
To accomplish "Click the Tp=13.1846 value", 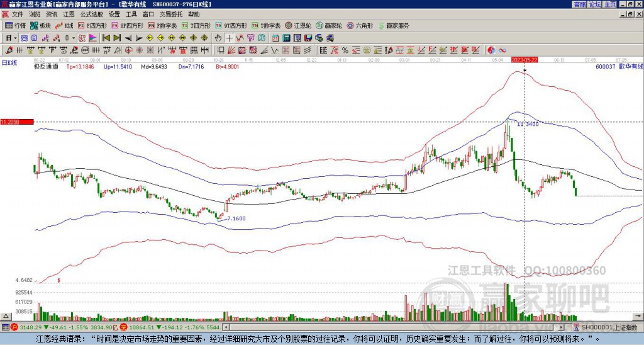I will [x=80, y=66].
